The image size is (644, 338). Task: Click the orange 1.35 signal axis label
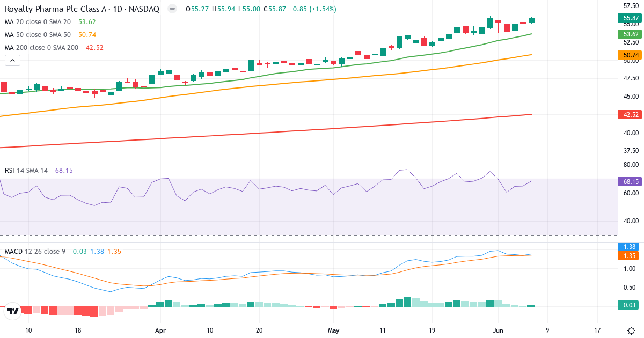click(628, 255)
